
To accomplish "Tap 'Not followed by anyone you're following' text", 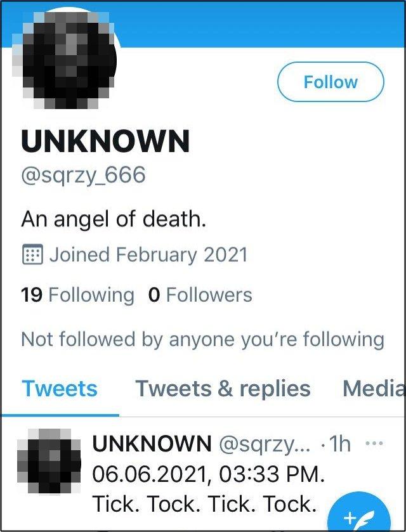I will pos(202,339).
